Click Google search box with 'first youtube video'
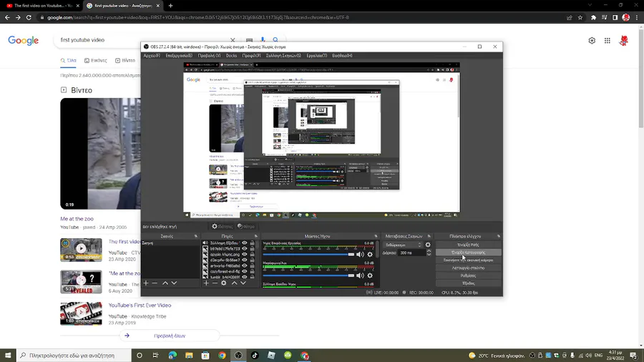644x362 pixels. click(144, 40)
